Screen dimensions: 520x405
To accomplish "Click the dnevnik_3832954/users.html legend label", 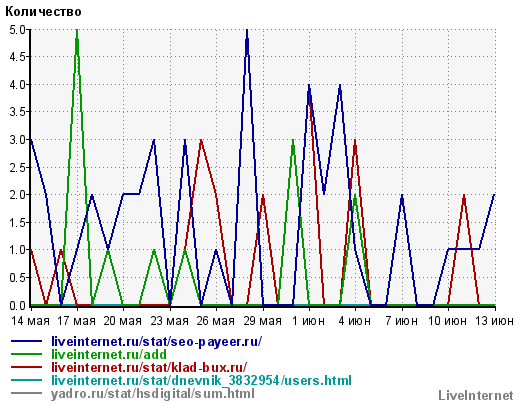I will point(201,380).
